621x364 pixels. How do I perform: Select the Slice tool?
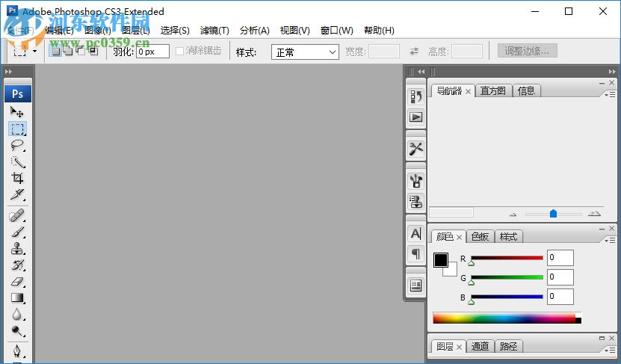(x=17, y=194)
